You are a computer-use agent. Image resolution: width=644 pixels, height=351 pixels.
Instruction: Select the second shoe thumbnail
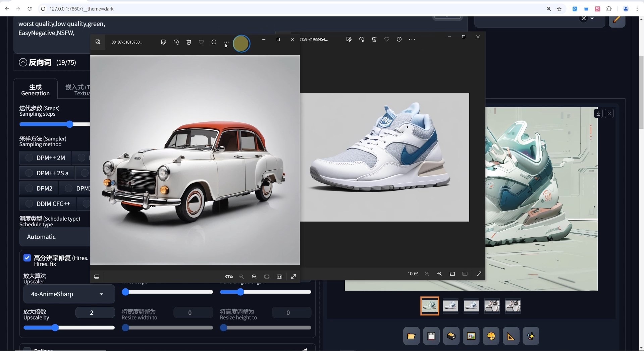450,306
